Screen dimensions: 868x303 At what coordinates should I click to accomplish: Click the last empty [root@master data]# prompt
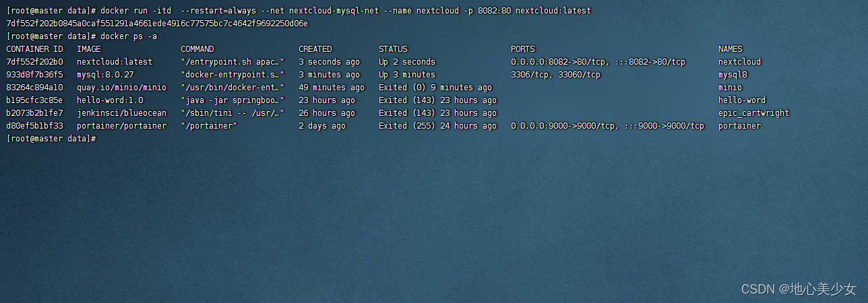[x=51, y=139]
